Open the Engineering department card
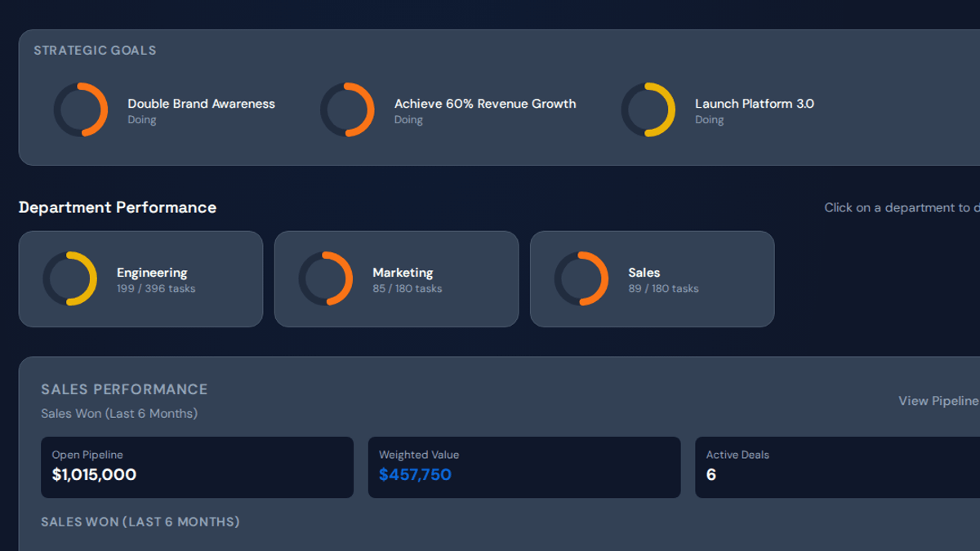980x551 pixels. 140,279
